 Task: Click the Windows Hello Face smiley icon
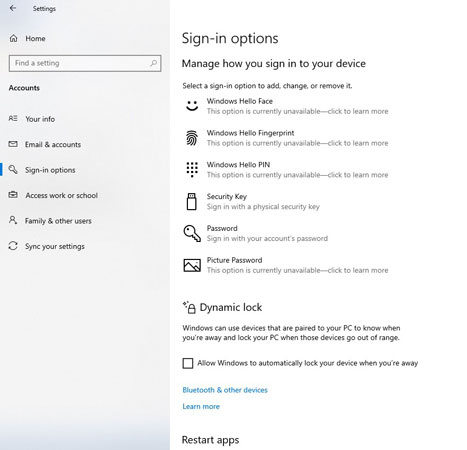(192, 106)
